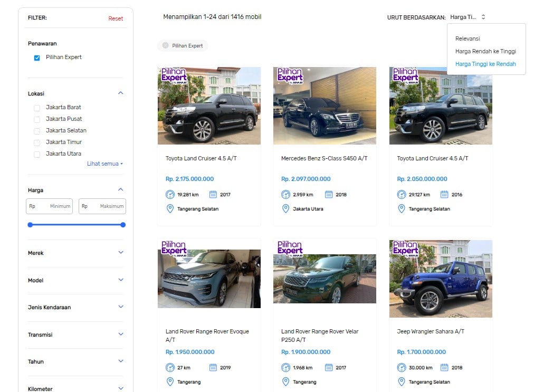The height and width of the screenshot is (392, 544).
Task: Reset all filters
Action: pyautogui.click(x=116, y=18)
